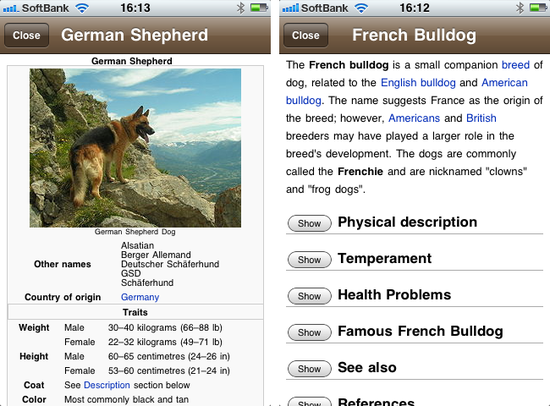
Task: Expand the Famous French Bulldog section
Action: pyautogui.click(x=309, y=332)
